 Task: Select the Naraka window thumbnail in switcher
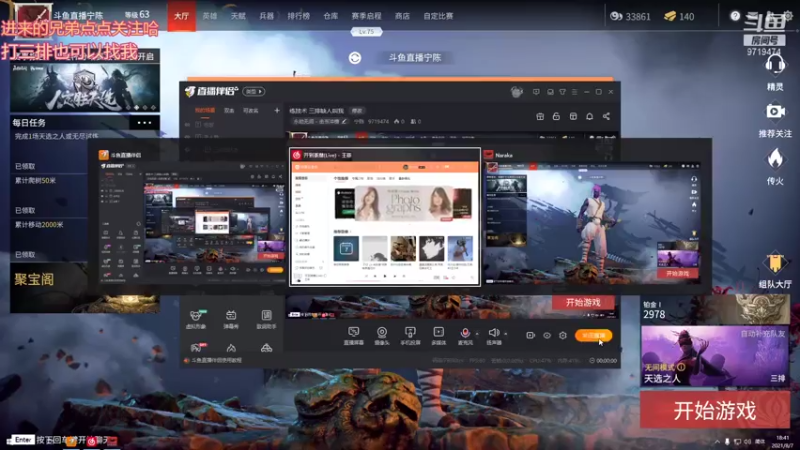coord(592,216)
